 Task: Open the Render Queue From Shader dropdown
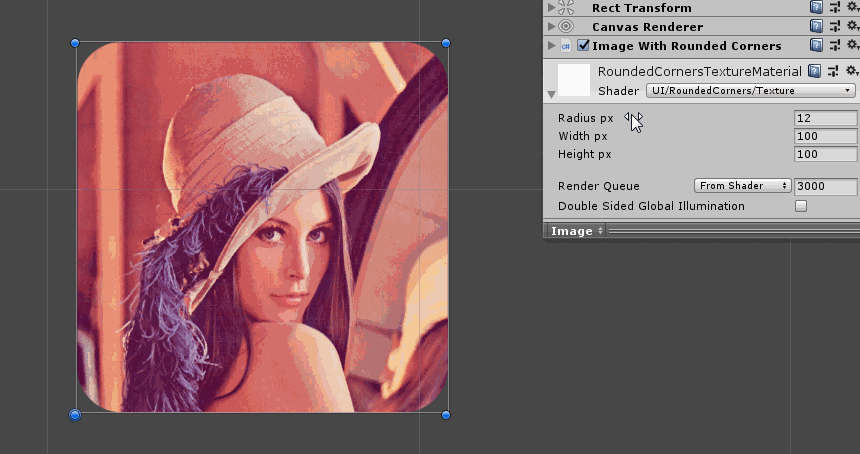(x=743, y=186)
